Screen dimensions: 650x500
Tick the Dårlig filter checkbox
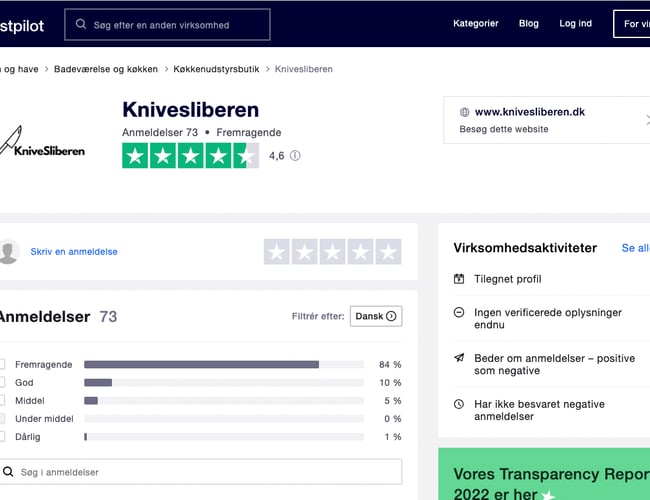pos(2,437)
